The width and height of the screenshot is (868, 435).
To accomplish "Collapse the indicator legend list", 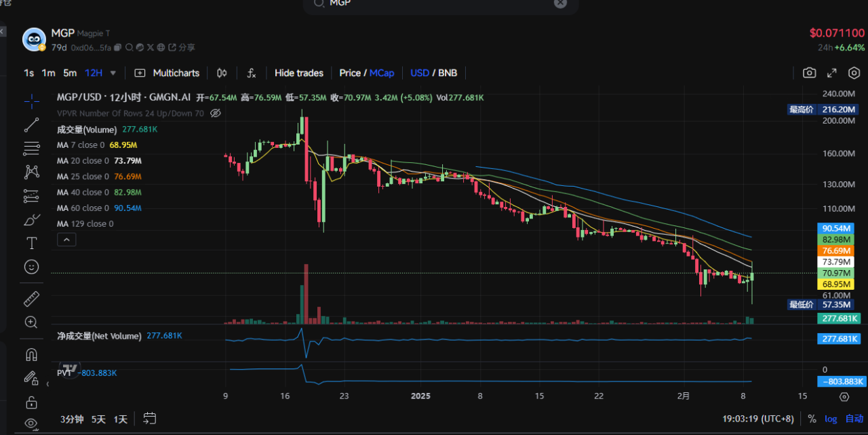I will pos(66,240).
